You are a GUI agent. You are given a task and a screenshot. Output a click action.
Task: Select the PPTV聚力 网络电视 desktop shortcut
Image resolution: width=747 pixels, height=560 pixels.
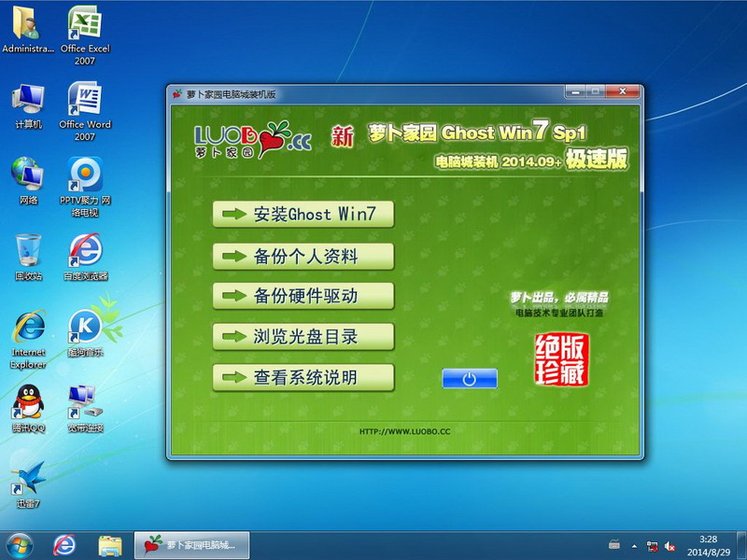[85, 187]
